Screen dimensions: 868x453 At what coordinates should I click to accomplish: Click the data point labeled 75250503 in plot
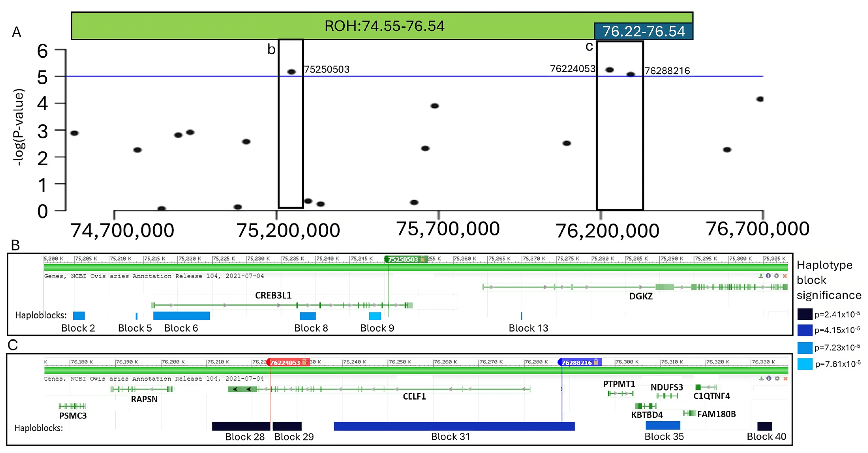291,72
